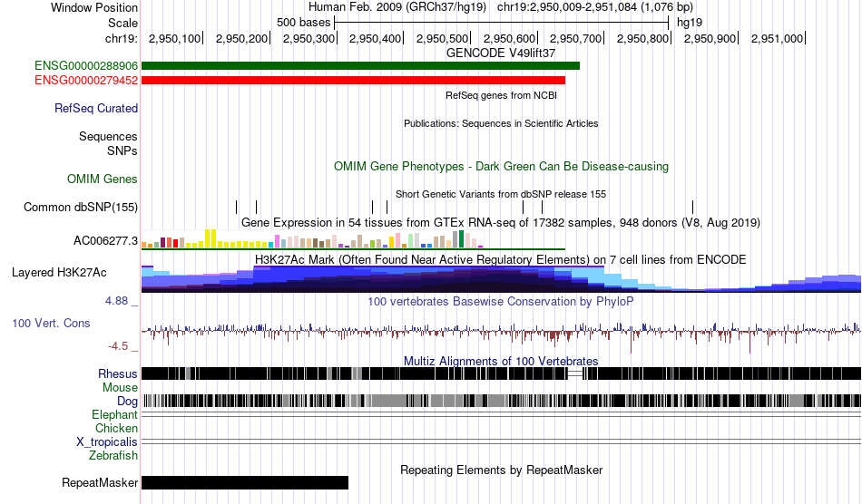Select the leftmost dbSNP variant tick

[237, 207]
